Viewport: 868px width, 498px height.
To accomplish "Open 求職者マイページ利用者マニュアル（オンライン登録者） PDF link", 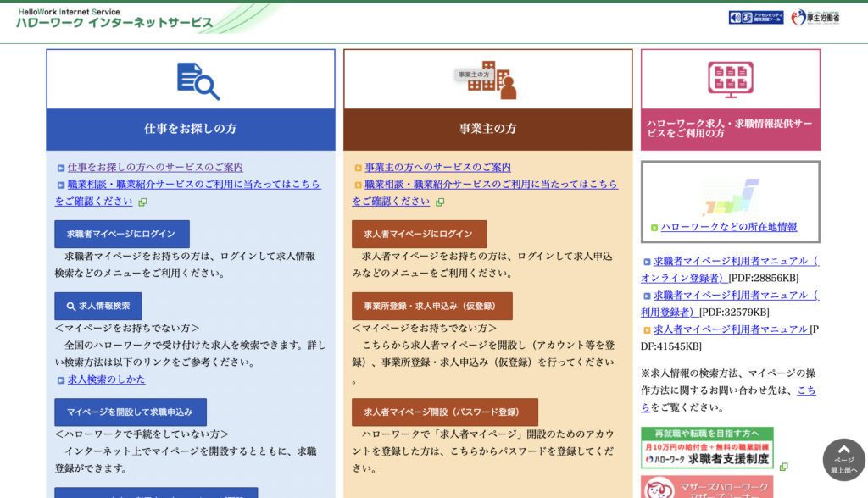I will coord(730,269).
